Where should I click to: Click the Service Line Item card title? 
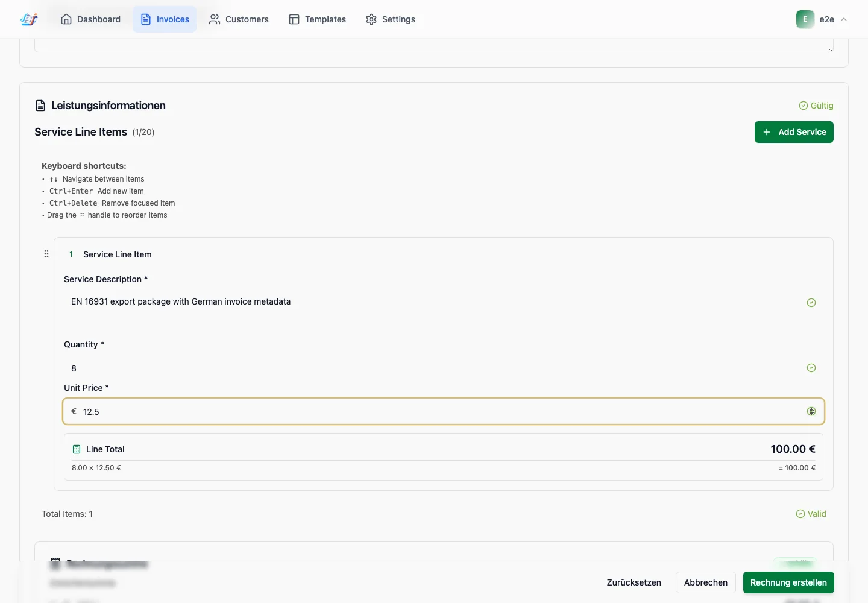pos(118,254)
